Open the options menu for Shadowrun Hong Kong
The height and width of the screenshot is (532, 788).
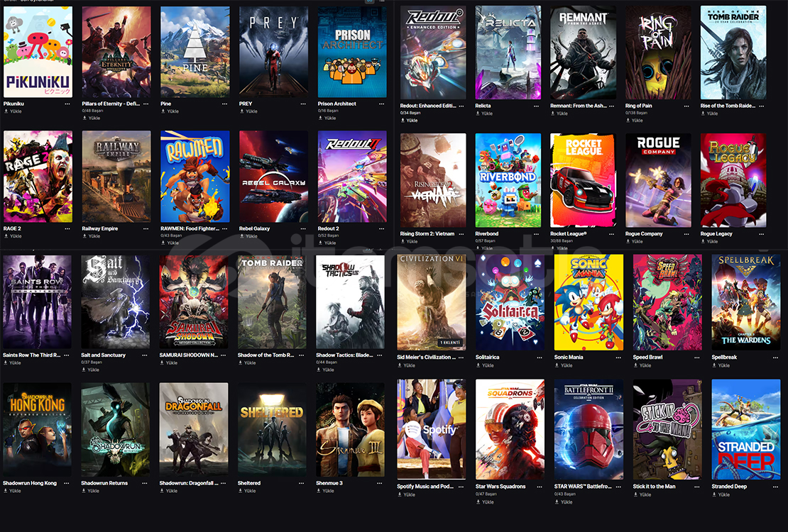point(66,483)
